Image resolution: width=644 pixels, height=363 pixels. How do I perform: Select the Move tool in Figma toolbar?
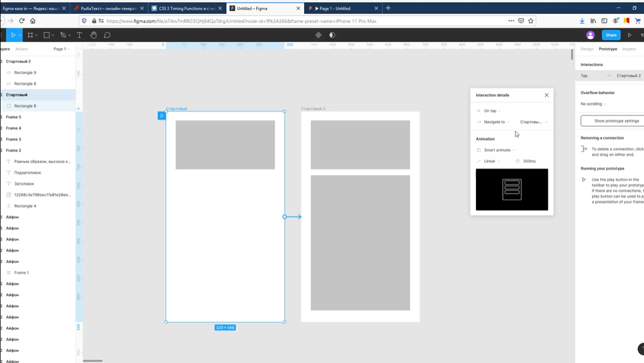click(13, 35)
